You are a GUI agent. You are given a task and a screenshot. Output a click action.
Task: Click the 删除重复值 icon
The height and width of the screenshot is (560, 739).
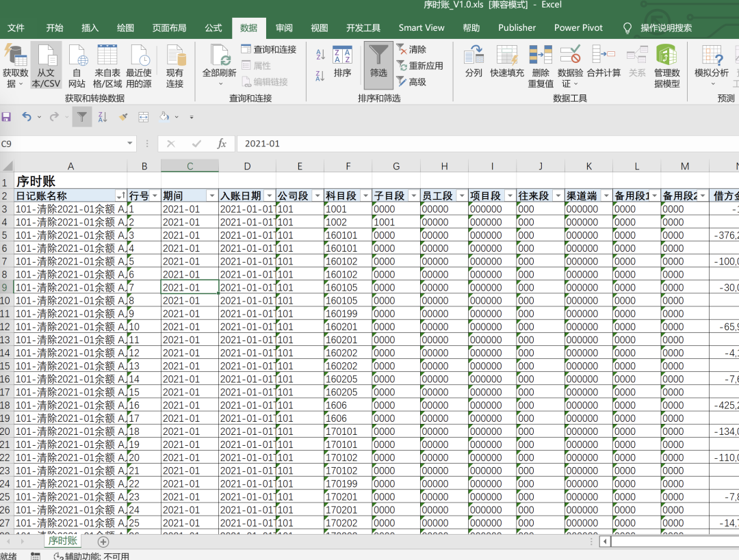540,55
